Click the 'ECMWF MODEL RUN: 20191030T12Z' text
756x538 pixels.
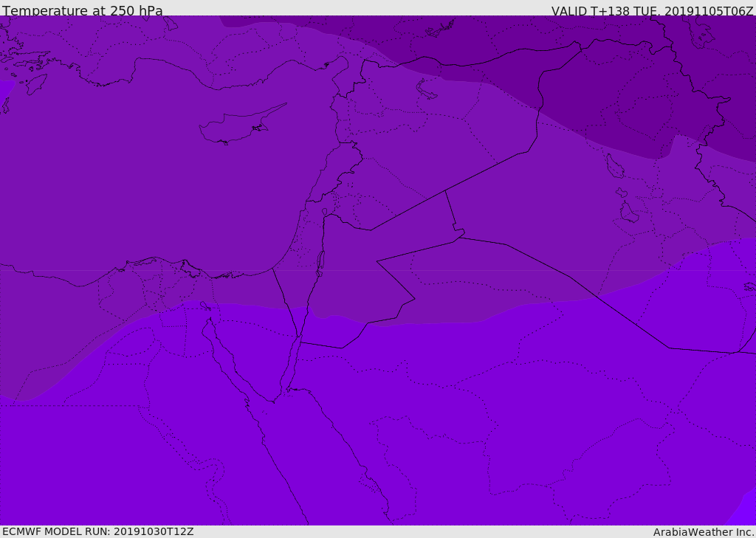point(98,531)
